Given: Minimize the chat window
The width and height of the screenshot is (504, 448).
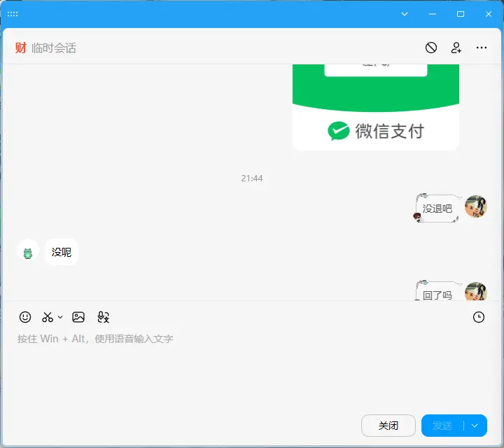Looking at the screenshot, I should pos(433,14).
